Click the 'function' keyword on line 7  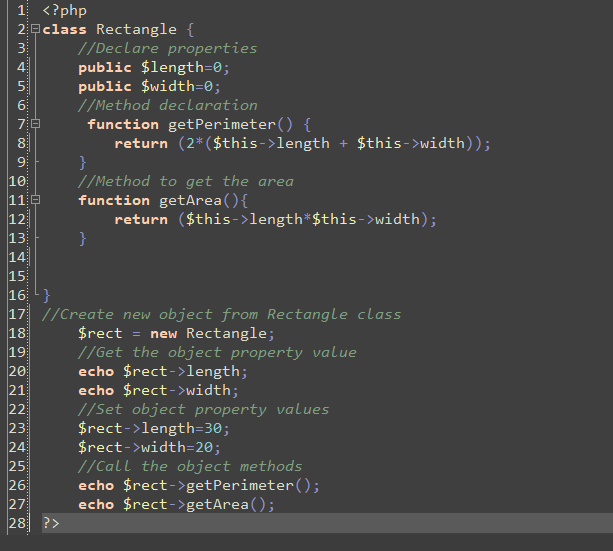(123, 124)
